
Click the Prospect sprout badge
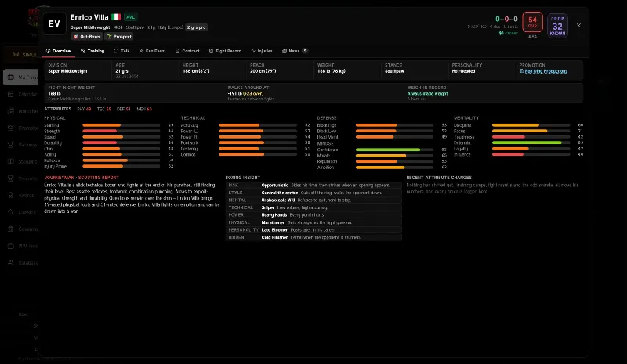coord(119,36)
